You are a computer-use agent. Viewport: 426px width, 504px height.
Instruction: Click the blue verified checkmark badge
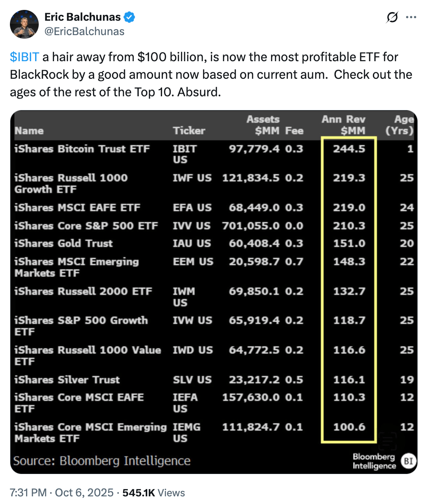(130, 18)
